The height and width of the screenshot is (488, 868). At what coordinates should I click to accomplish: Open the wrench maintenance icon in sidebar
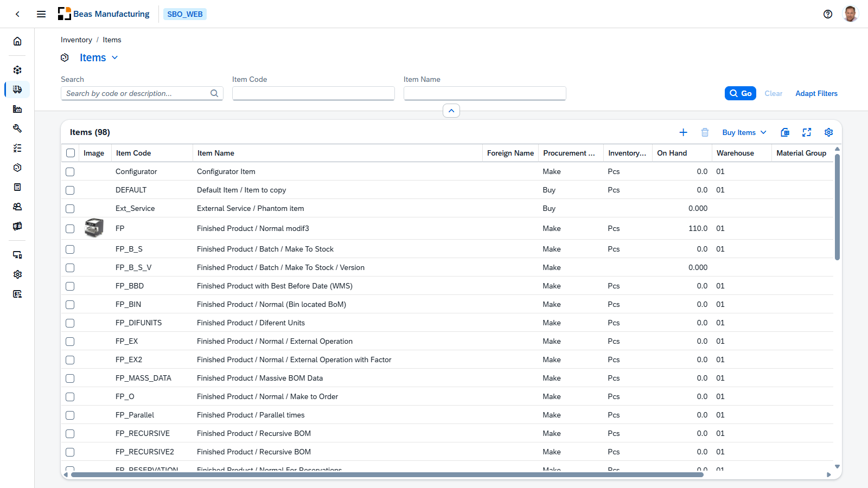point(17,129)
